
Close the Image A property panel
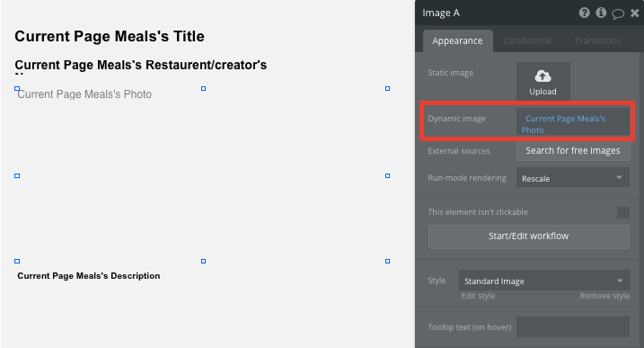point(634,13)
